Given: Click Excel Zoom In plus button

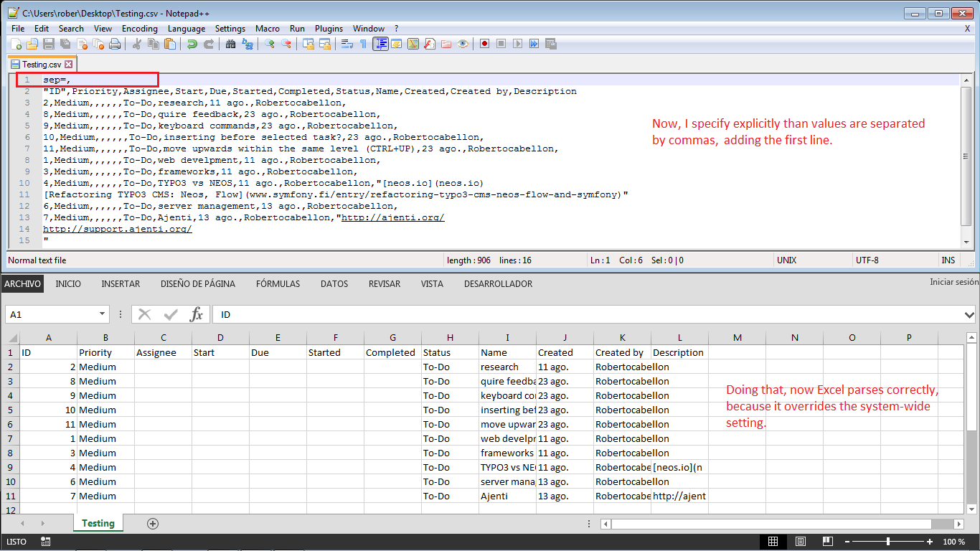Looking at the screenshot, I should (x=930, y=542).
